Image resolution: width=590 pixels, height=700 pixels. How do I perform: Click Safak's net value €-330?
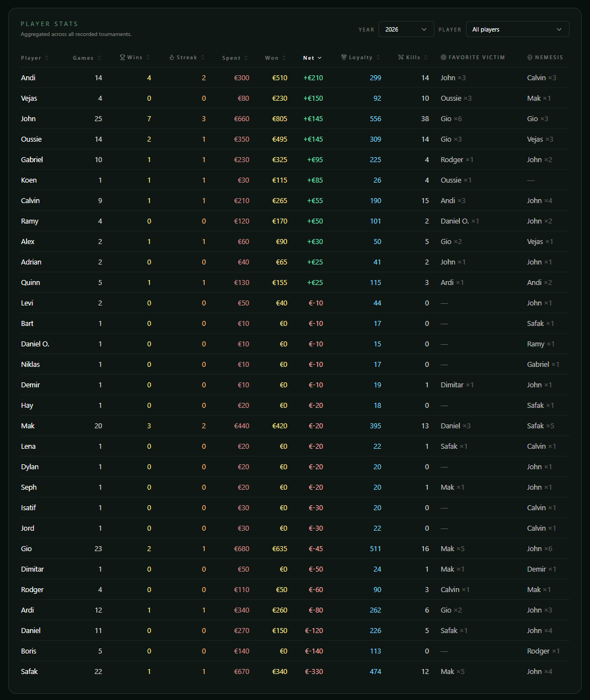(x=314, y=672)
